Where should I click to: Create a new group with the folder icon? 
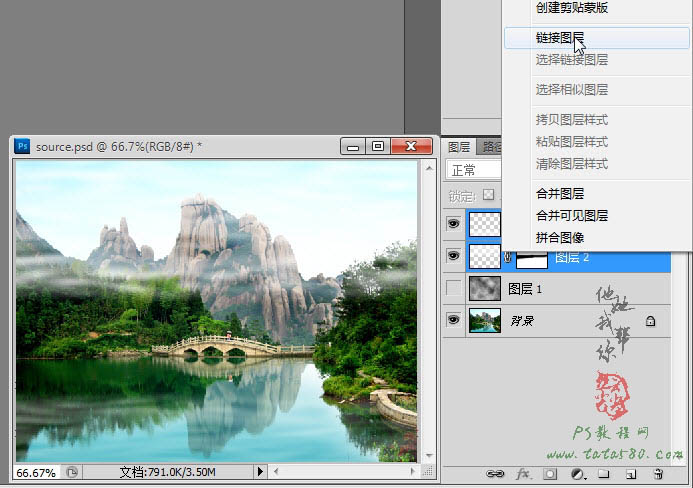point(604,474)
